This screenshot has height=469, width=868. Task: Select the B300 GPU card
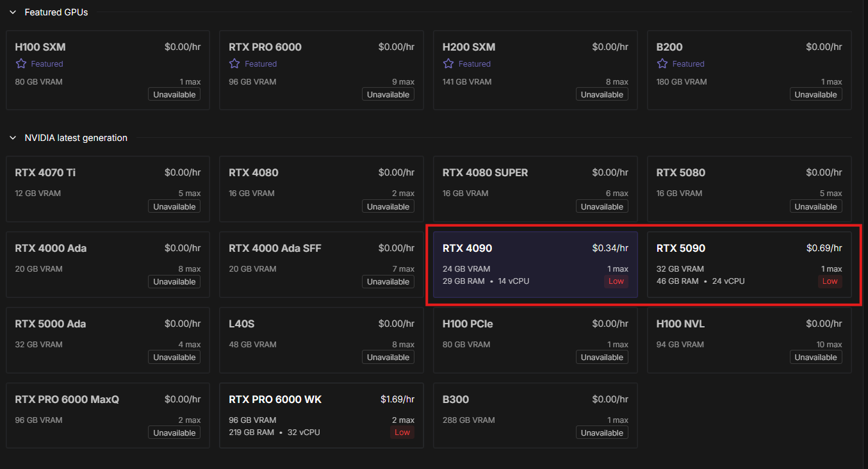pyautogui.click(x=536, y=416)
